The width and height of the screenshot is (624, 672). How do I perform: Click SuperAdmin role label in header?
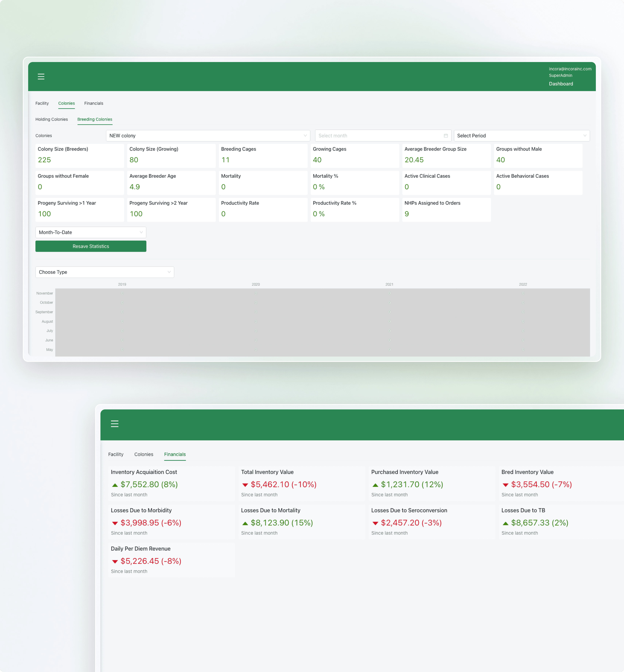(560, 76)
